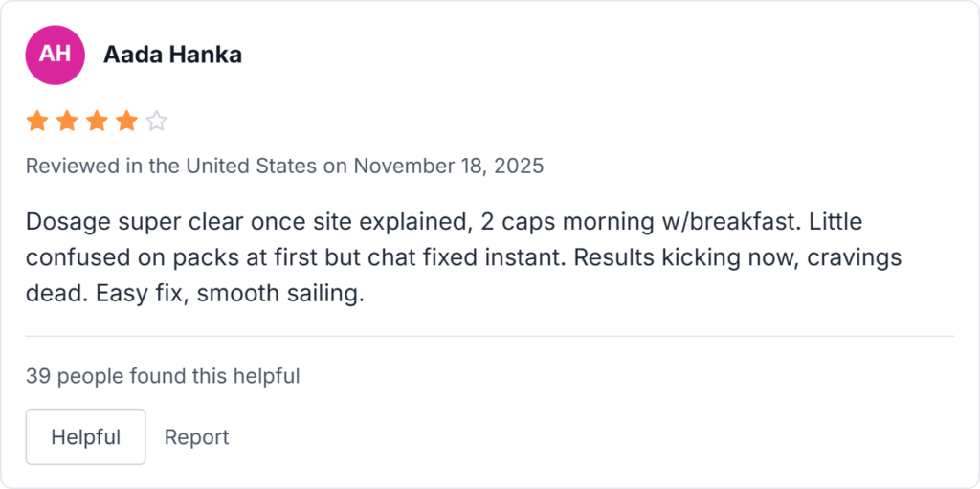This screenshot has width=980, height=489.
Task: Select the fourth orange rating star
Action: 126,122
